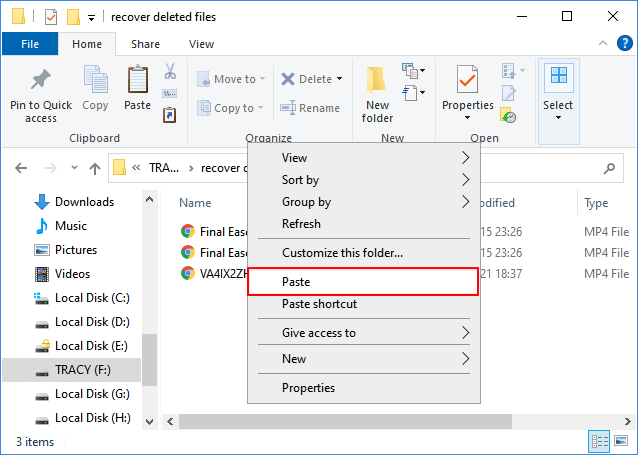Open the File tab
The width and height of the screenshot is (638, 455).
[30, 44]
